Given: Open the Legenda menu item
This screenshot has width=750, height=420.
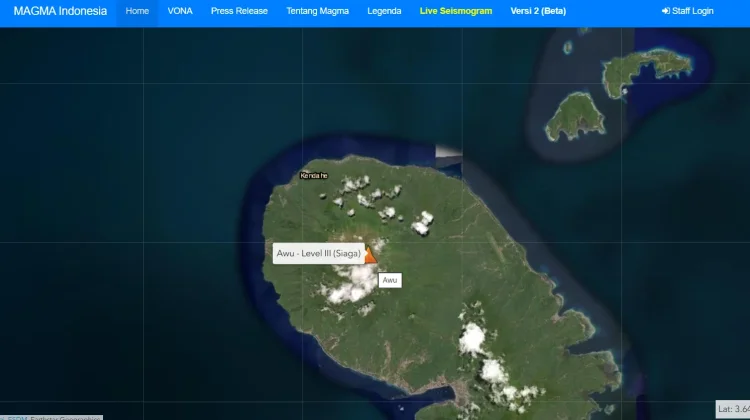Looking at the screenshot, I should pyautogui.click(x=384, y=11).
